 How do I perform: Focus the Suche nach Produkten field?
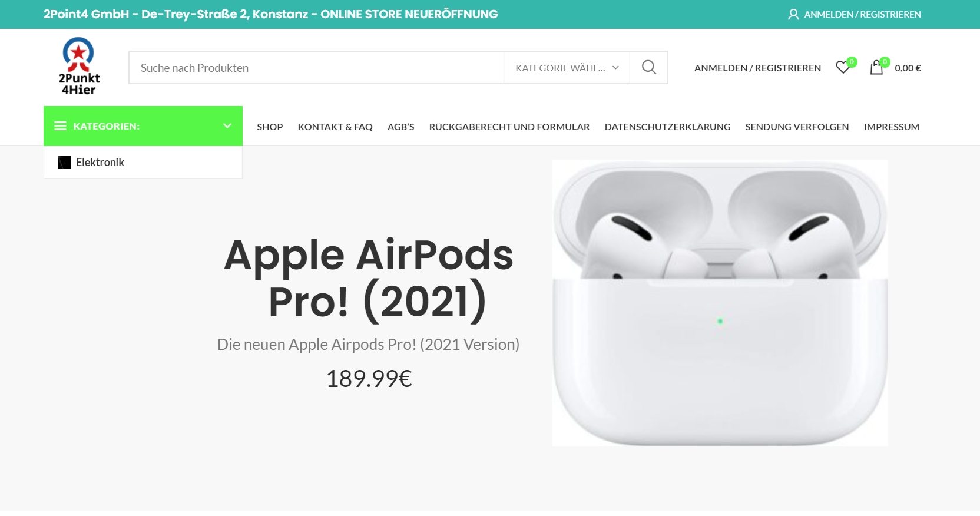(316, 68)
